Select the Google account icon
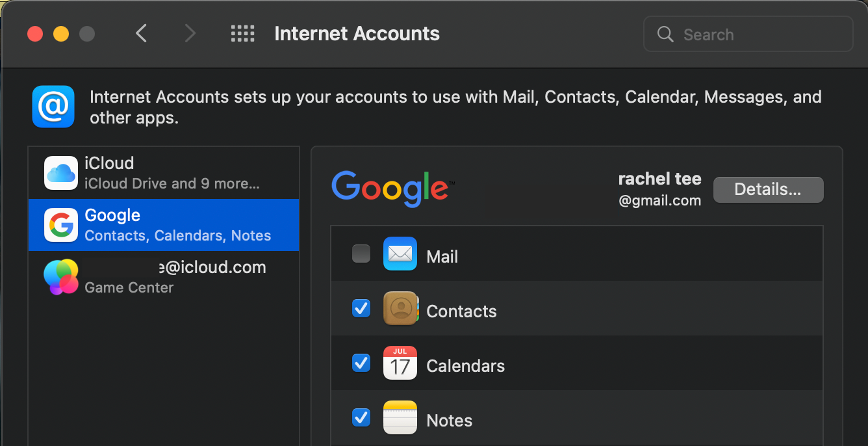This screenshot has width=868, height=446. [61, 224]
